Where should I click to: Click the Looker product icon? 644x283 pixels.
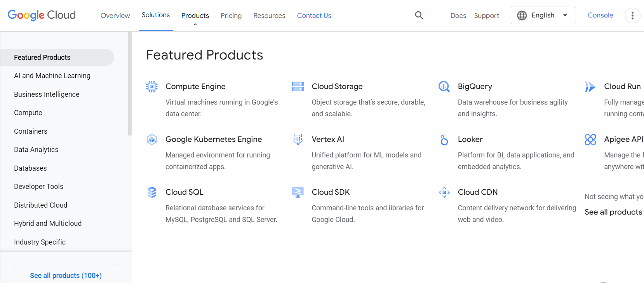(x=444, y=140)
